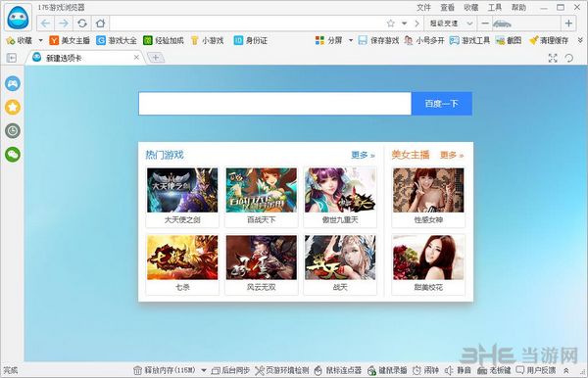Open 游戏工具 game tools
The height and width of the screenshot is (378, 588).
[x=469, y=40]
